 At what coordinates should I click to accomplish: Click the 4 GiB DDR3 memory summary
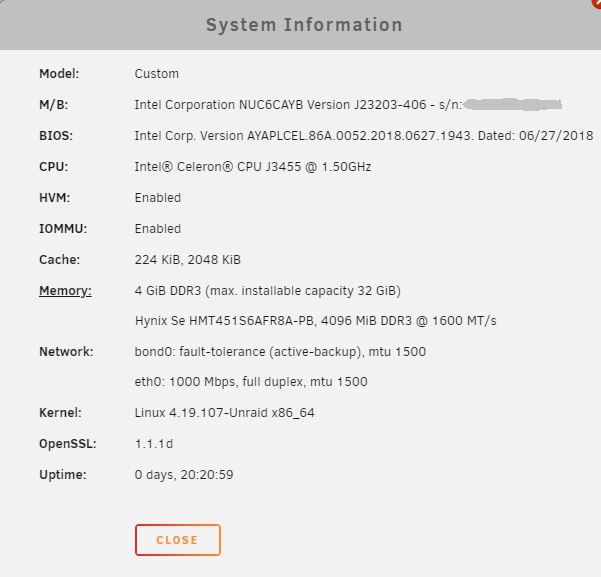268,291
